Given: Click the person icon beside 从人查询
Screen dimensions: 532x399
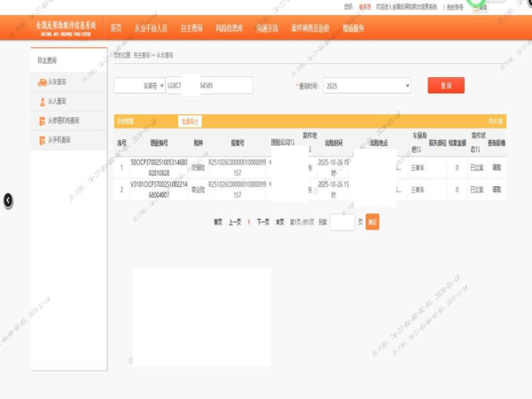Looking at the screenshot, I should coord(42,102).
